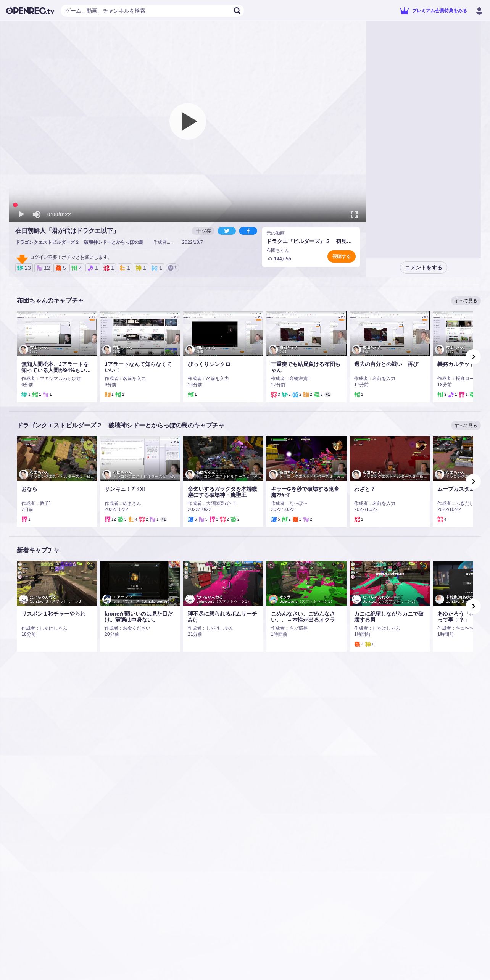Click the small play button in player bar
This screenshot has width=490, height=980.
pos(21,214)
